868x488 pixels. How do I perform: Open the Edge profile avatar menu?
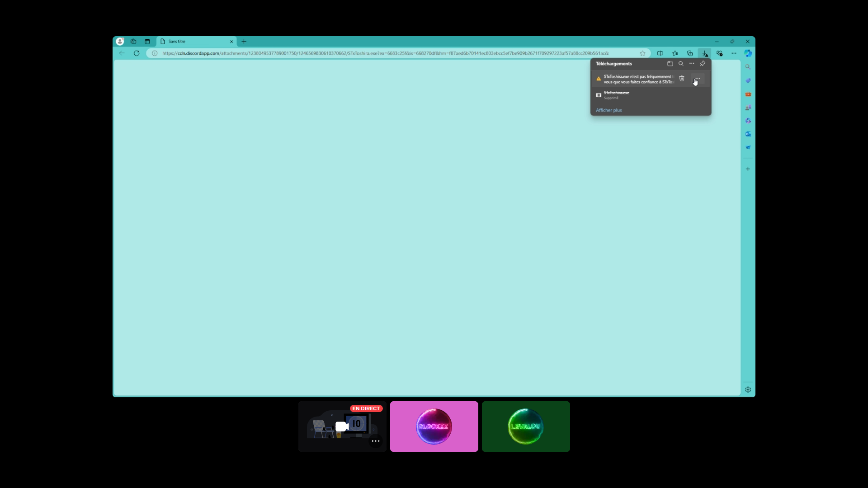120,42
